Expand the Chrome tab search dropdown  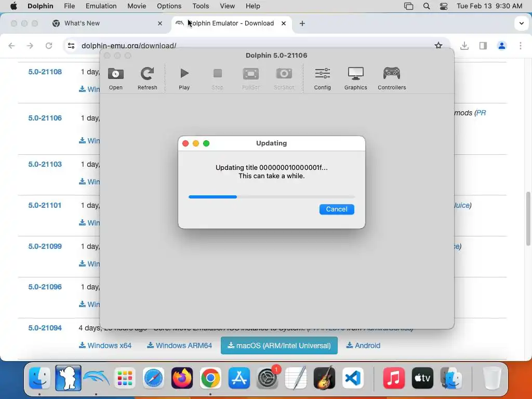click(x=522, y=23)
